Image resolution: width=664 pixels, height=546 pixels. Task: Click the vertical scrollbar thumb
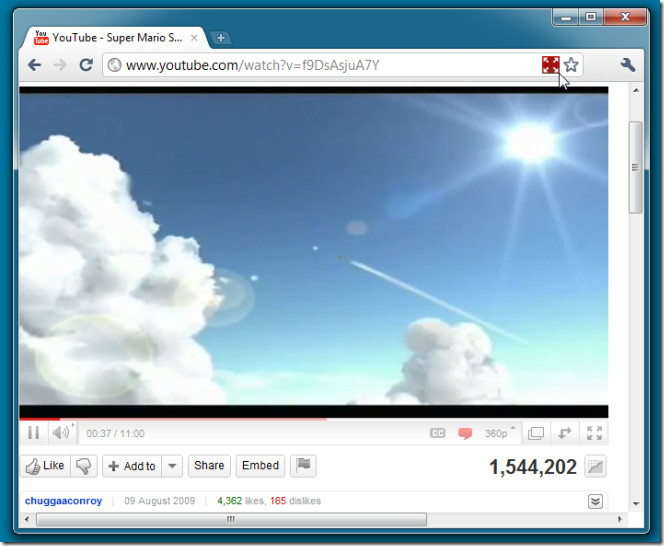coord(635,167)
